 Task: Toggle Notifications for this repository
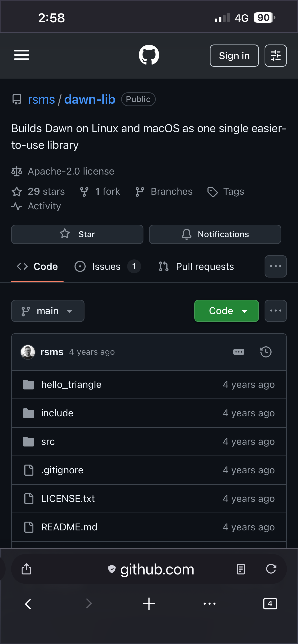215,234
